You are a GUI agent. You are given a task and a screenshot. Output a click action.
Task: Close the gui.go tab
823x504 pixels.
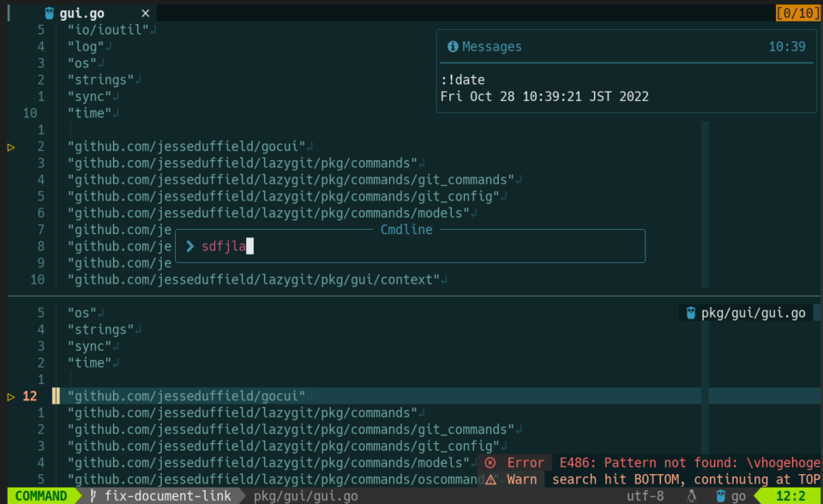(145, 13)
